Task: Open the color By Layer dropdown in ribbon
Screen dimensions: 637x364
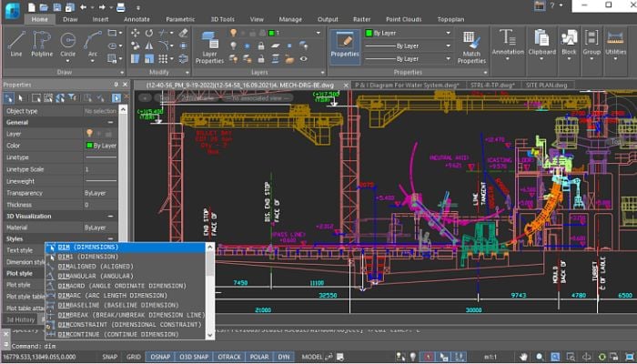Action: 449,33
